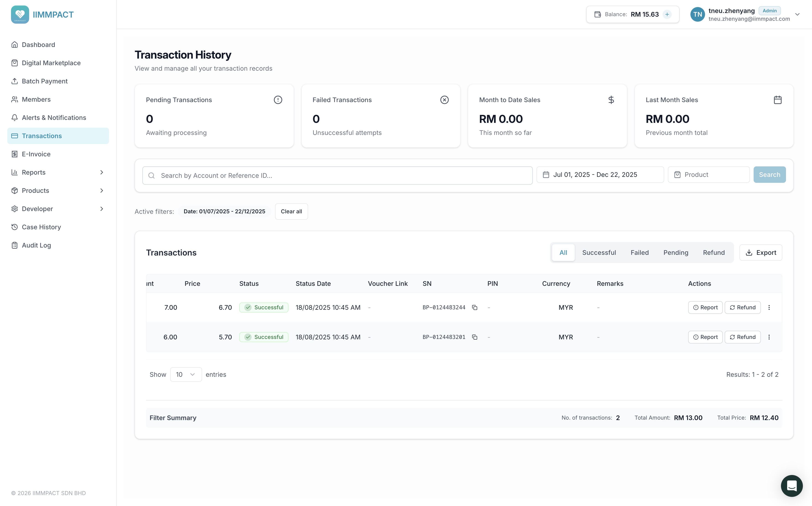This screenshot has width=812, height=506.
Task: Open the Show entries dropdown
Action: coord(185,374)
